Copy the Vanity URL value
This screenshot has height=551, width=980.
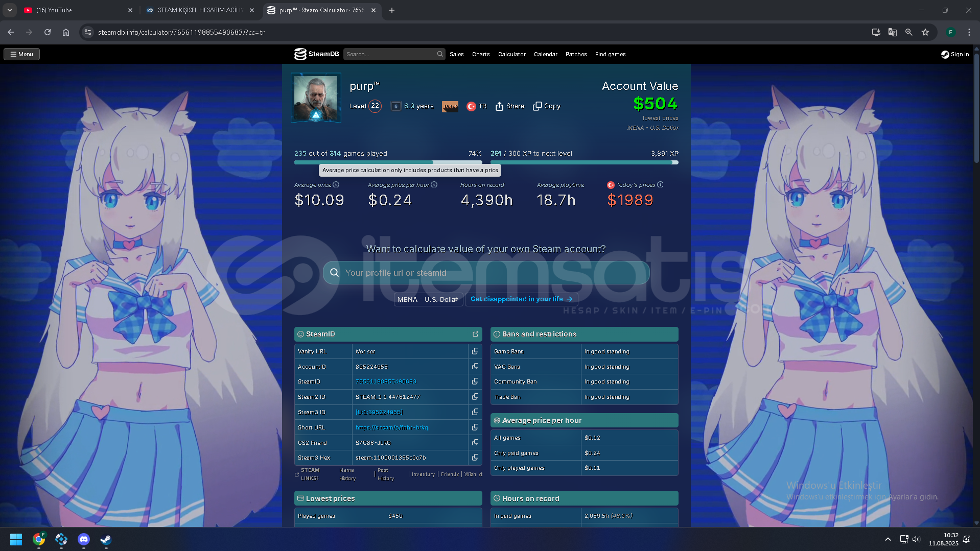(475, 351)
